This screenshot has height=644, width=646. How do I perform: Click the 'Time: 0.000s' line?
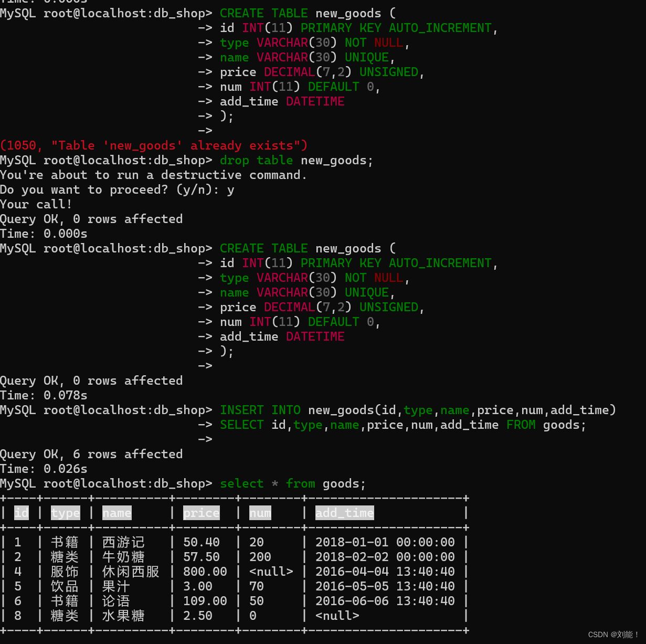[x=44, y=234]
